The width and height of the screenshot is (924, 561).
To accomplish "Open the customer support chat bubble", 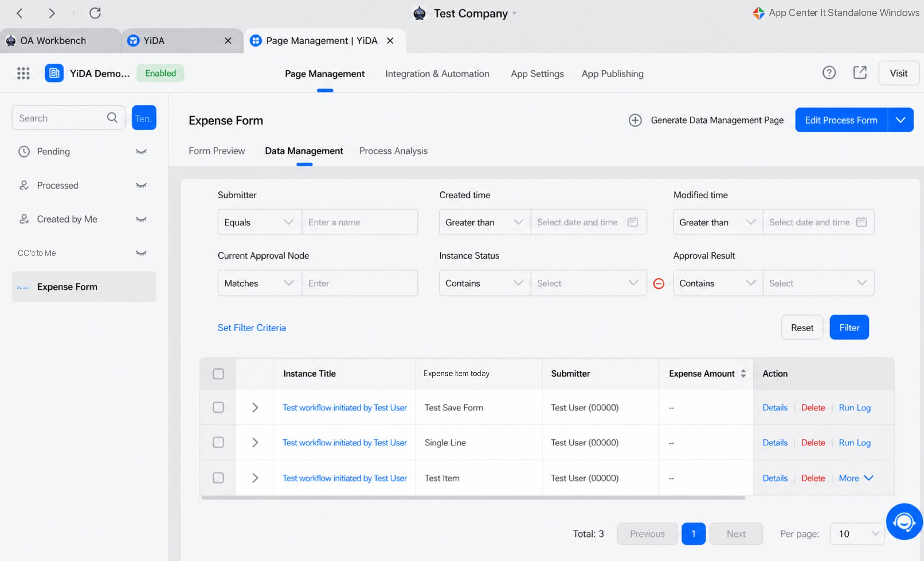I will [904, 521].
